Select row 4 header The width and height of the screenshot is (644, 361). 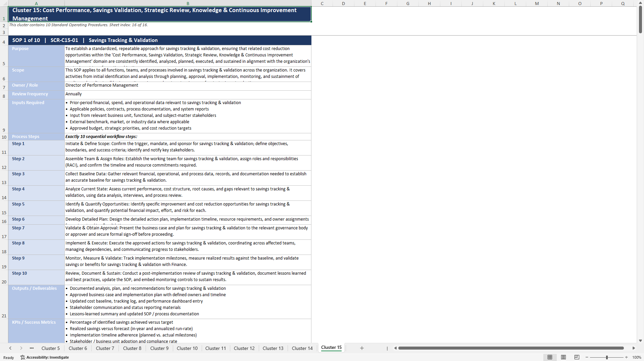pos(4,40)
